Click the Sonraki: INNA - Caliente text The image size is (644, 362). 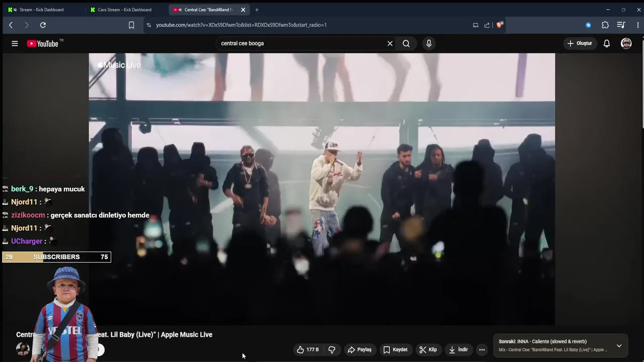[x=542, y=342]
